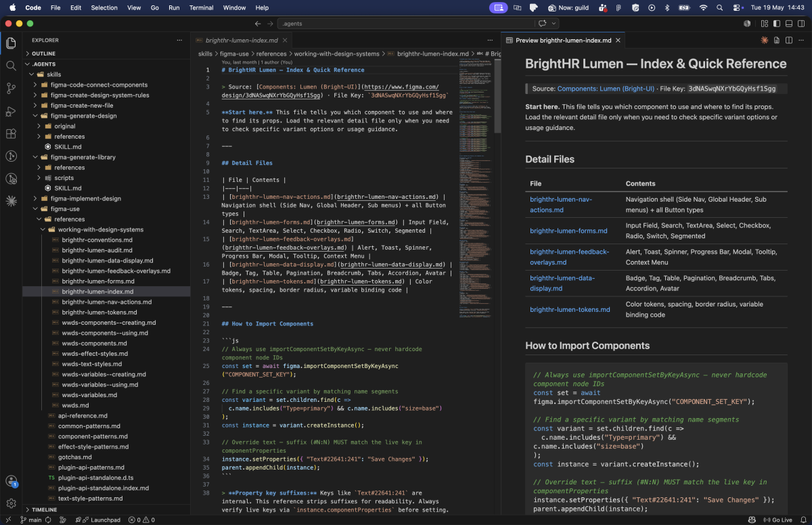The width and height of the screenshot is (812, 525).
Task: Click the synchronize changes icon beside main
Action: tap(49, 520)
